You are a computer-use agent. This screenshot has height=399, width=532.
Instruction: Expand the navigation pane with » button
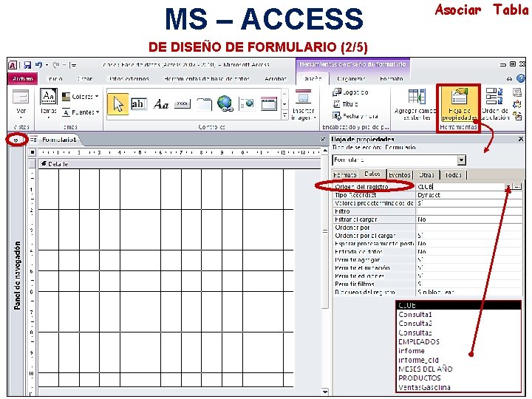point(16,140)
